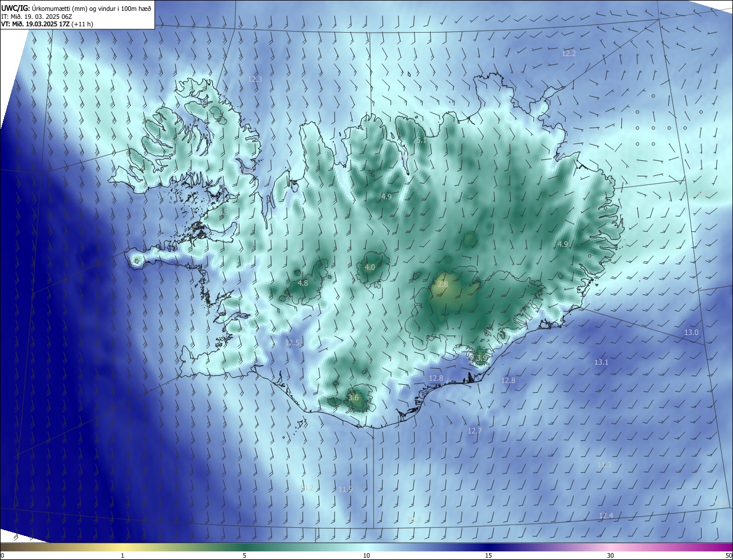Click the 2.8 value on the glacier
This screenshot has width=733, height=560.
coord(443,285)
